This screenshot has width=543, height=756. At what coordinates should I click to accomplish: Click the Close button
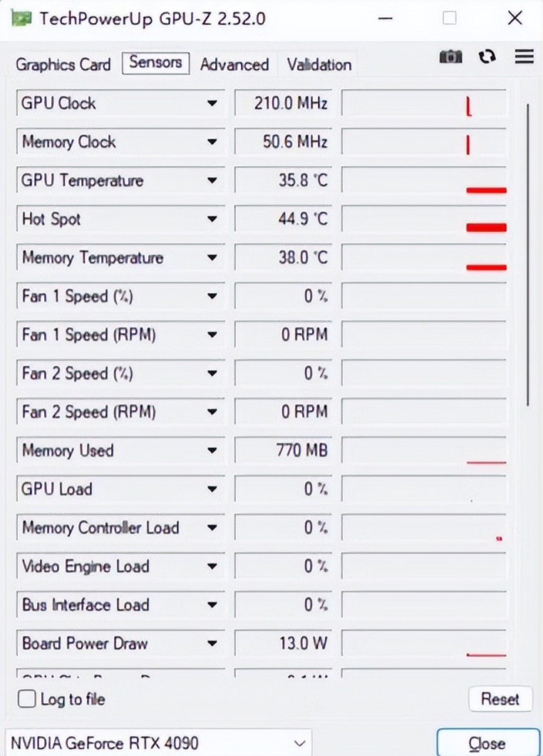489,742
